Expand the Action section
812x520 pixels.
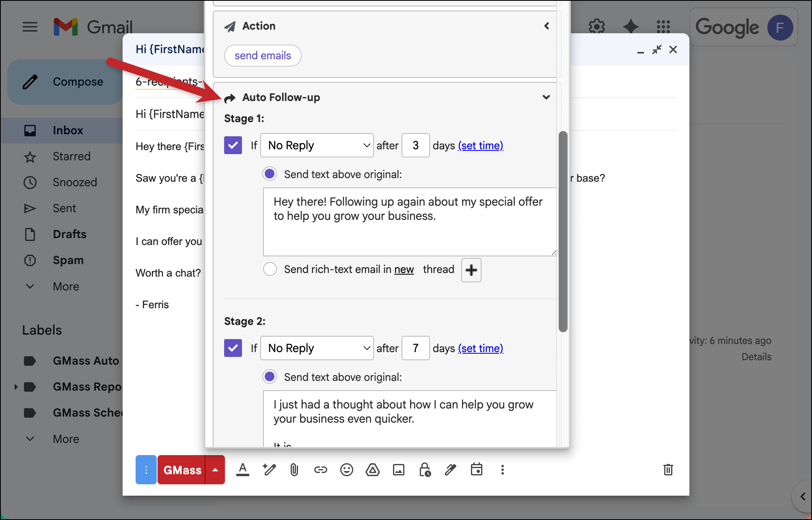click(546, 26)
